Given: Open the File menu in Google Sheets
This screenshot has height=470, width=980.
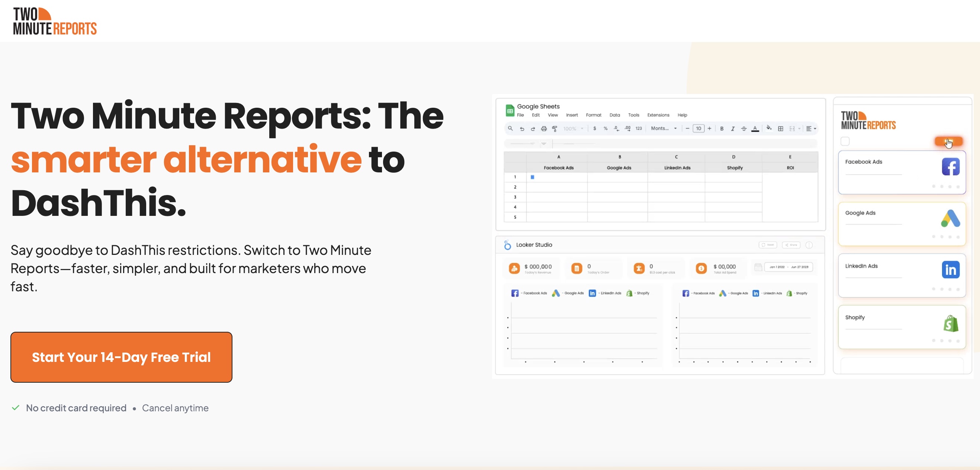Looking at the screenshot, I should (520, 115).
